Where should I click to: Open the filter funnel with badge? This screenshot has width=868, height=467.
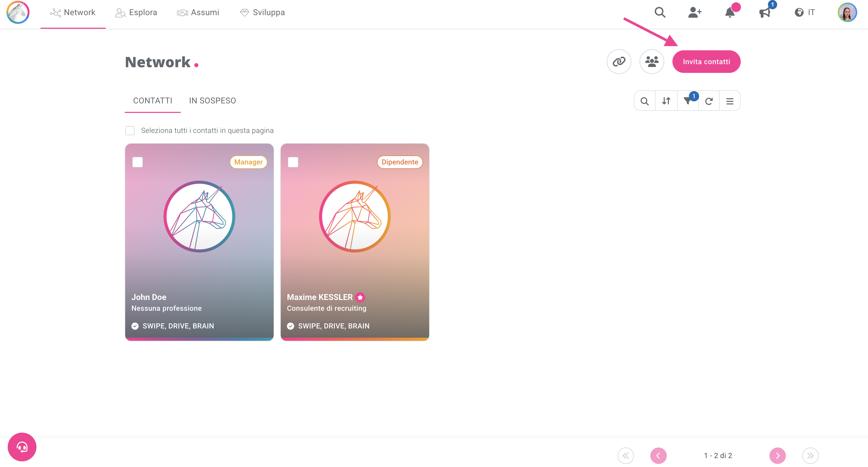688,101
